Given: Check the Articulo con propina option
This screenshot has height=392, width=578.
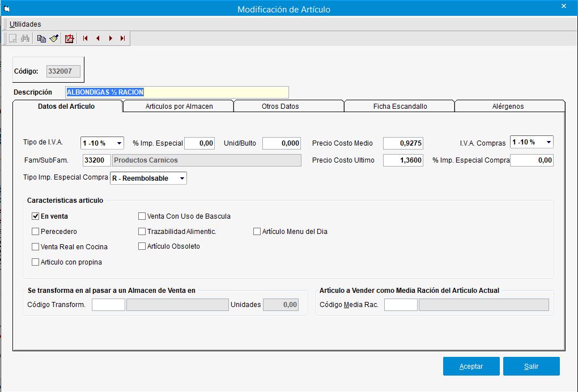Looking at the screenshot, I should pos(35,262).
